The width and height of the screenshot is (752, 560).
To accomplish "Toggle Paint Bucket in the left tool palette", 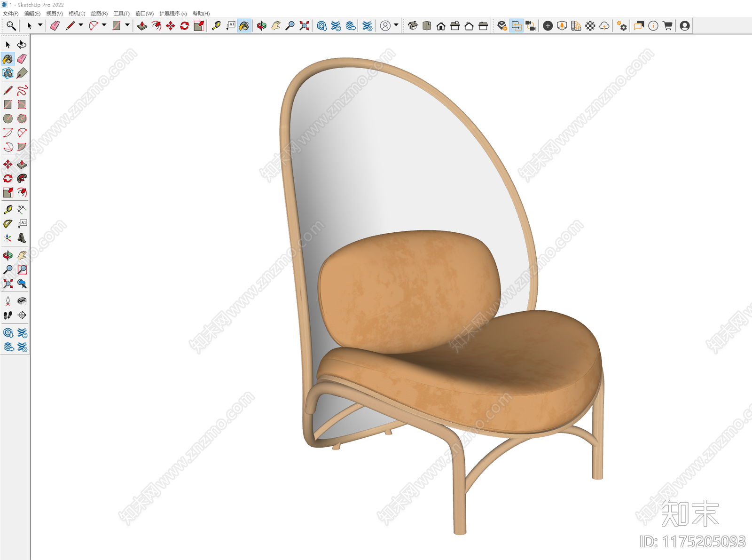I will tap(8, 59).
